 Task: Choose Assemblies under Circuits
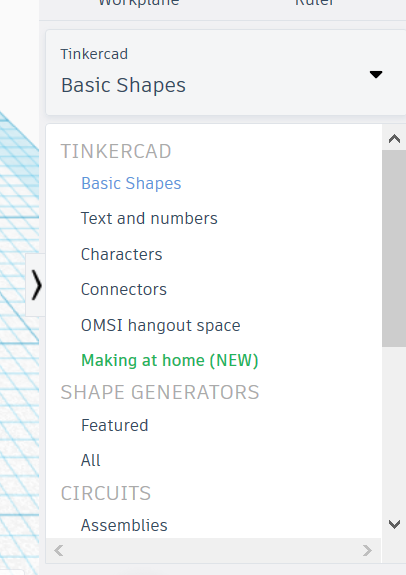[x=124, y=525]
